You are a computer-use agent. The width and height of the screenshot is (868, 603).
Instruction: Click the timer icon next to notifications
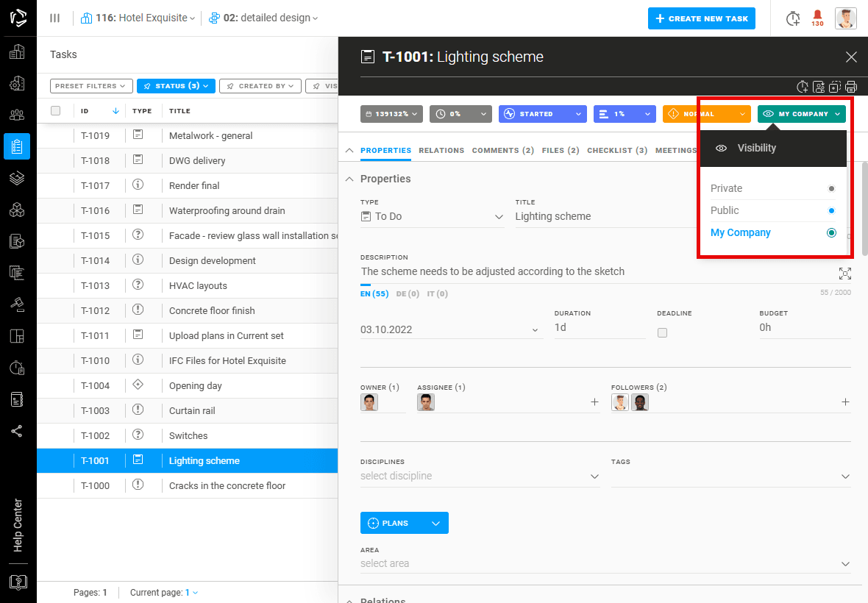793,18
